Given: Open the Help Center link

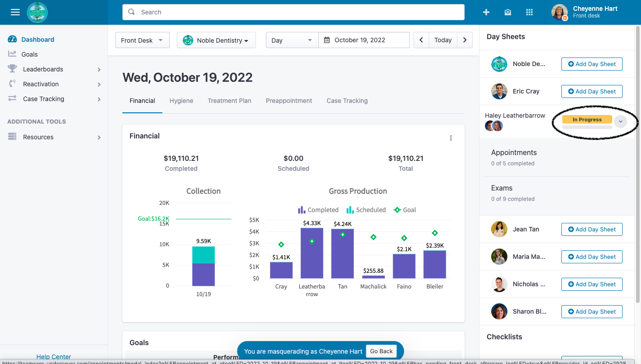Looking at the screenshot, I should pos(54,357).
